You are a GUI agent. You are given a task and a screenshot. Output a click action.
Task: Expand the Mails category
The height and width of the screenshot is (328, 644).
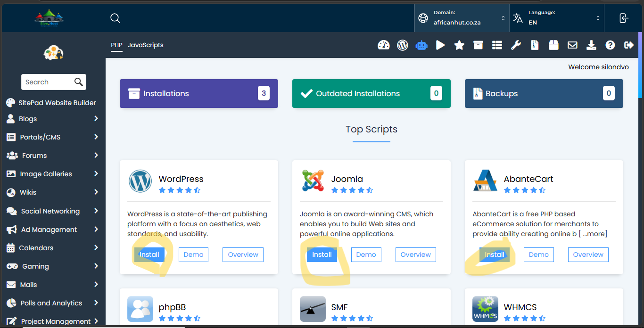(53, 285)
